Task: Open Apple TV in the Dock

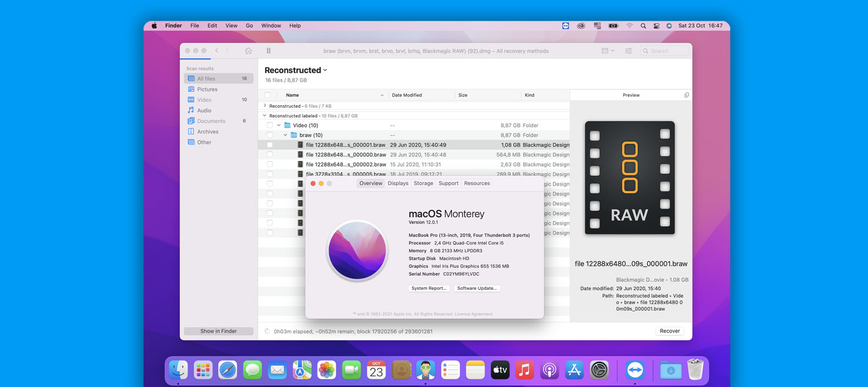Action: [x=500, y=370]
